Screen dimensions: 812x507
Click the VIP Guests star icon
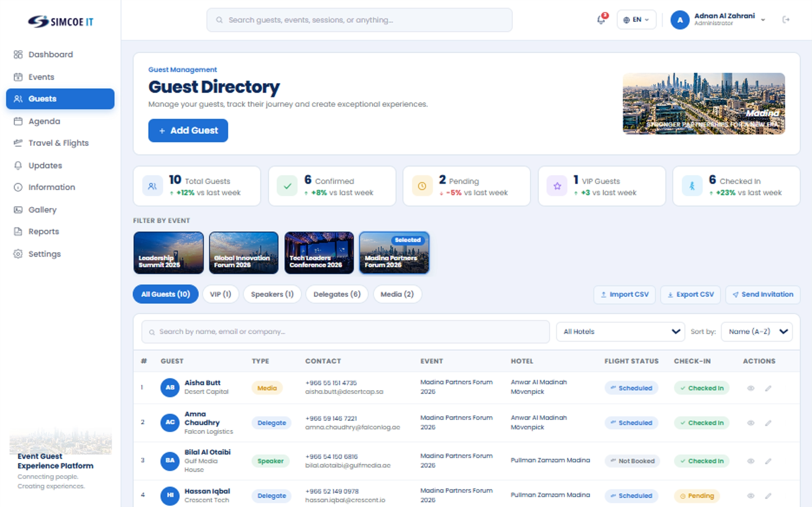pyautogui.click(x=557, y=186)
